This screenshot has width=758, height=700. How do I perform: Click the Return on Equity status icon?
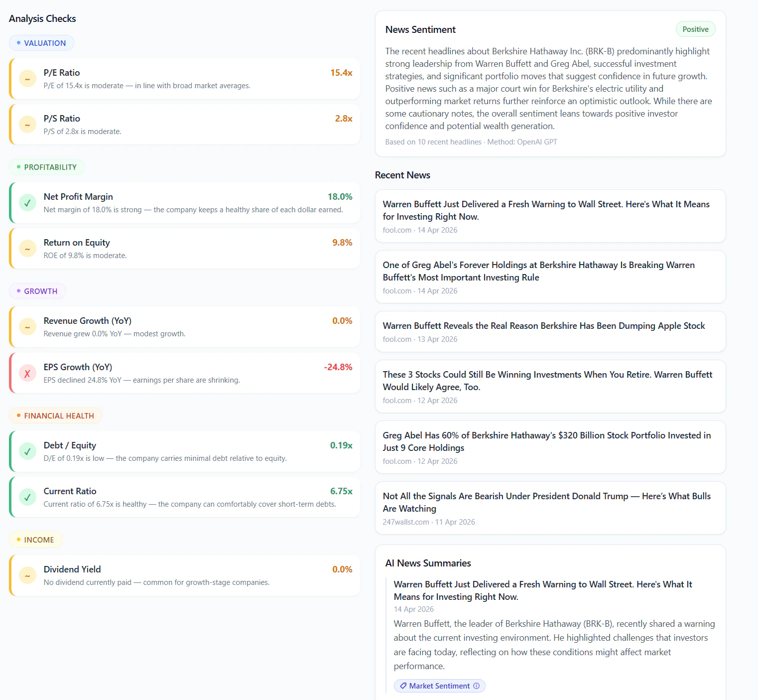click(x=27, y=249)
